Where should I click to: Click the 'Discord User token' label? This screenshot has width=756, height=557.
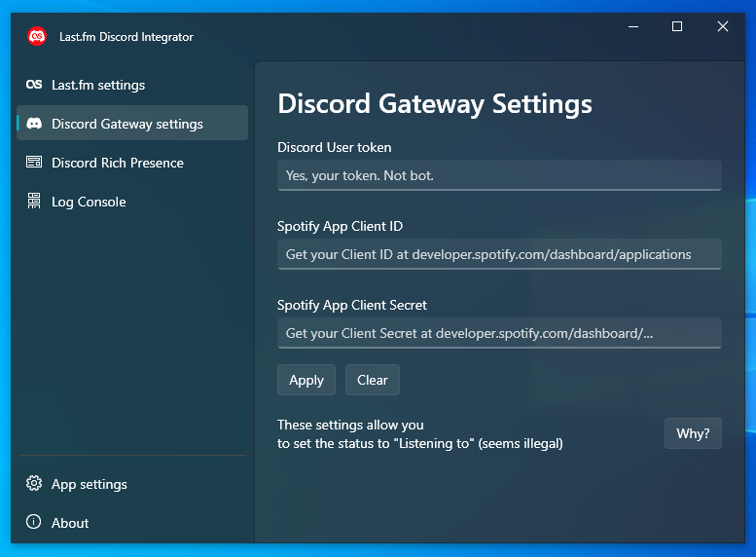coord(334,147)
